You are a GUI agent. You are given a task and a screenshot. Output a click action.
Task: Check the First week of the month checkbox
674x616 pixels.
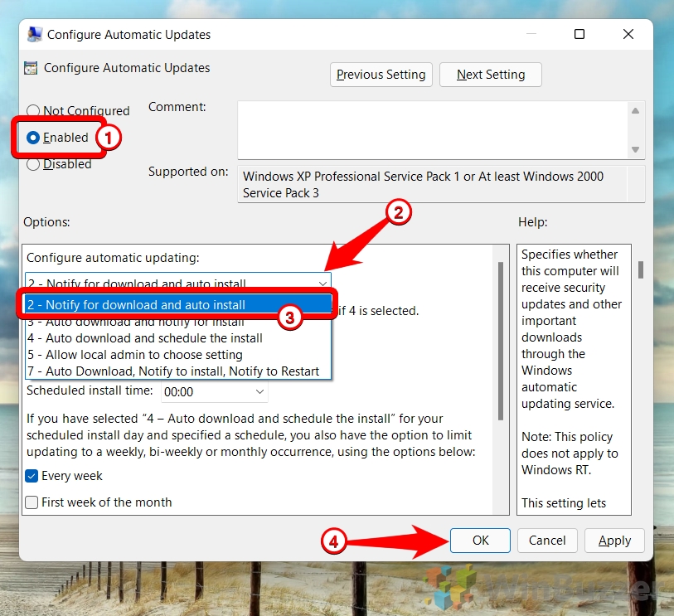[x=32, y=502]
